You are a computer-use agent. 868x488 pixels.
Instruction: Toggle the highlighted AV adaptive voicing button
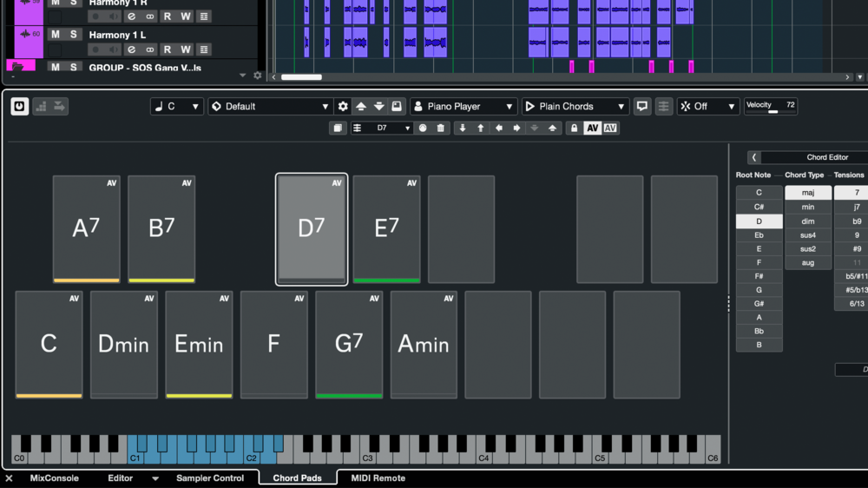(592, 128)
